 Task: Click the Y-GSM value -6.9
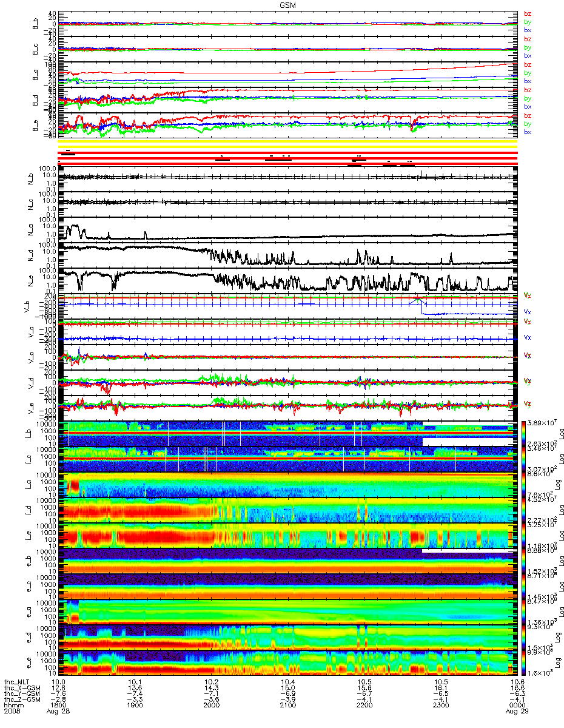point(287,693)
